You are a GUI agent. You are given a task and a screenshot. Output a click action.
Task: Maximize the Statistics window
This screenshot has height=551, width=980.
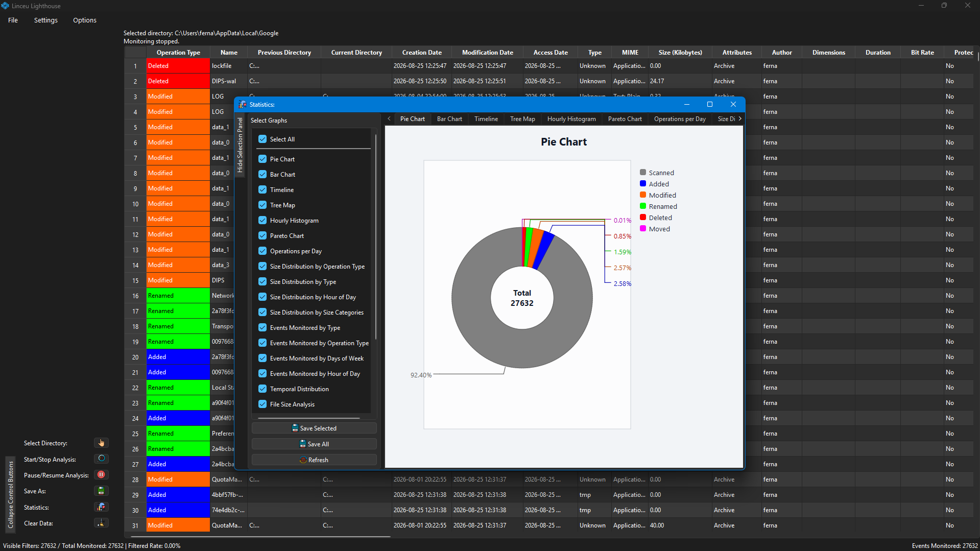click(x=709, y=104)
